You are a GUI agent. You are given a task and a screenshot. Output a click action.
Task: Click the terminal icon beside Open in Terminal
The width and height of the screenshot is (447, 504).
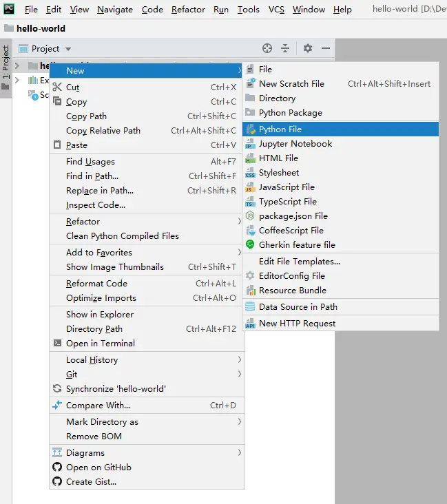coord(57,343)
